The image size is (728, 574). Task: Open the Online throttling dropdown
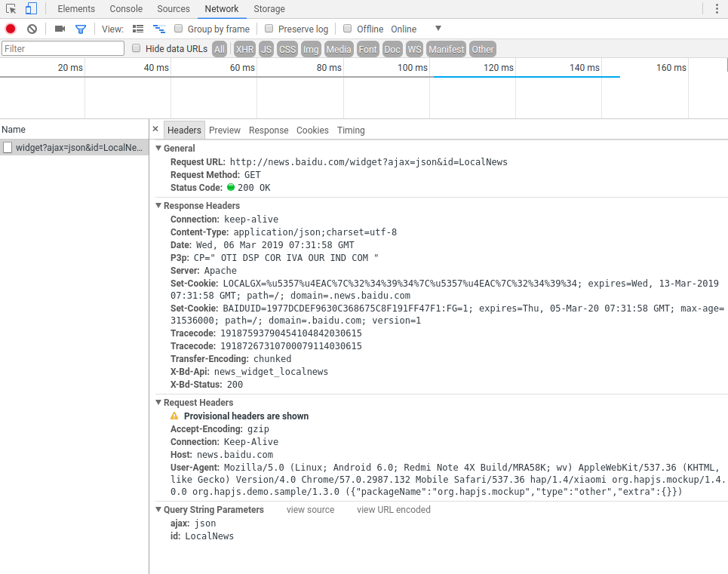coord(416,29)
